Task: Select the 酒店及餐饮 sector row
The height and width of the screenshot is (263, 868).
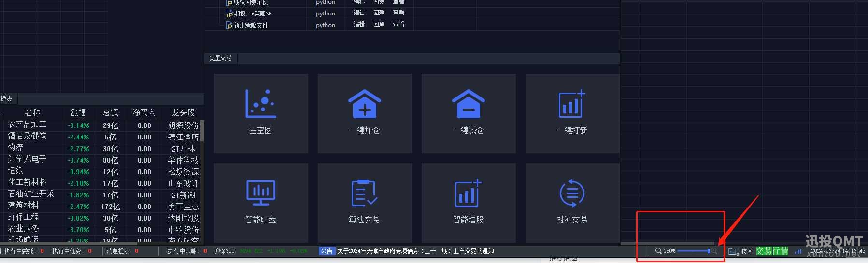Action: (x=28, y=136)
